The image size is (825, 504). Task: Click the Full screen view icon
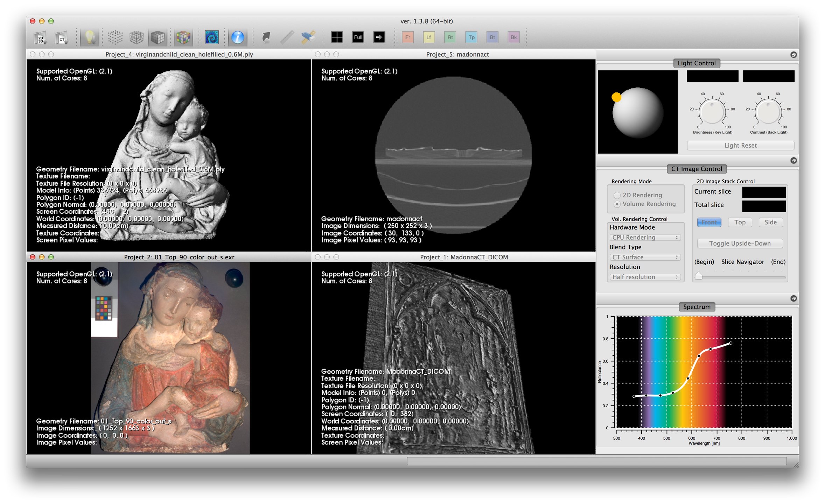358,37
